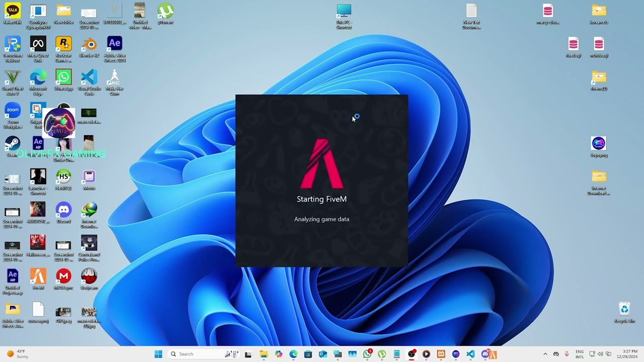Open Visual Studio Code from the taskbar
Screen dimensions: 644x362
tap(470, 354)
